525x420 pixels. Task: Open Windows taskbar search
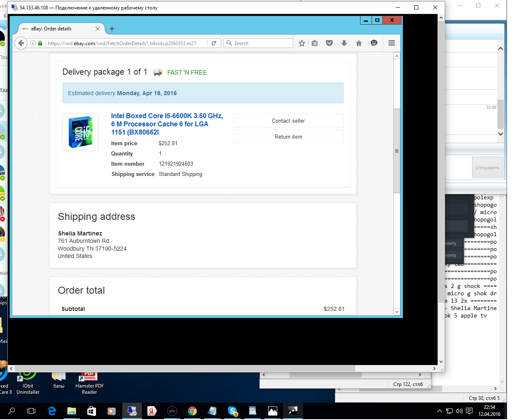pyautogui.click(x=12, y=411)
